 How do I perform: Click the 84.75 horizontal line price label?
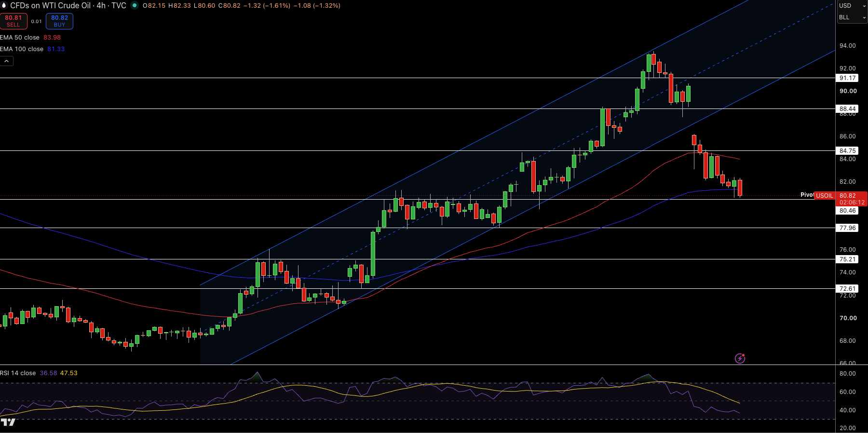pyautogui.click(x=847, y=151)
